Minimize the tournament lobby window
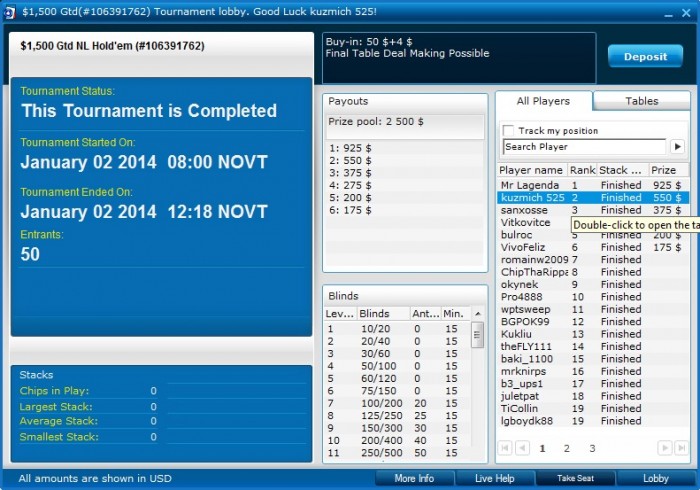700x490 pixels. click(x=668, y=13)
